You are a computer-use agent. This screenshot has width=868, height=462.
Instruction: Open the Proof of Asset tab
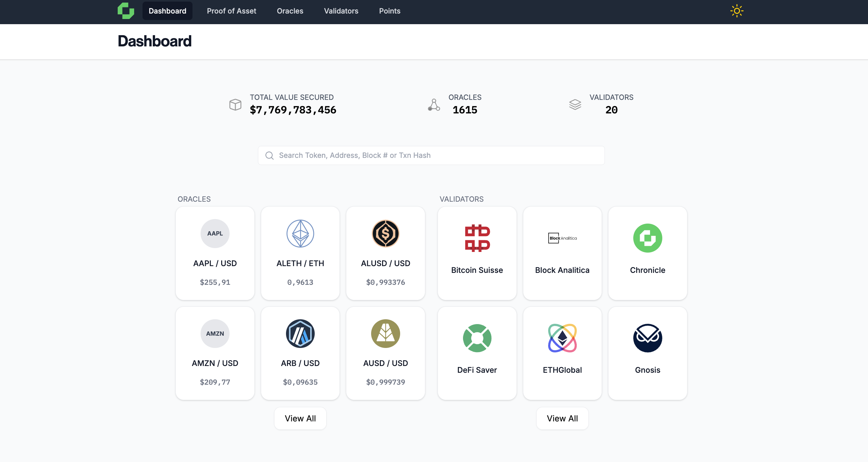[231, 11]
